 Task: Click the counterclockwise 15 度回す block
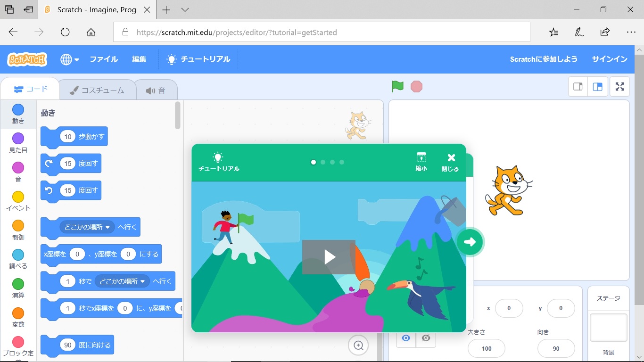(x=71, y=190)
